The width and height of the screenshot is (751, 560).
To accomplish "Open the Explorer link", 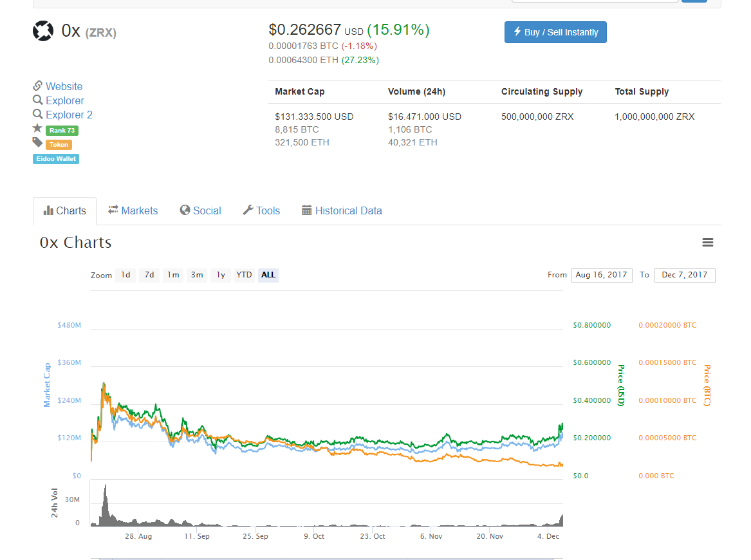I will tap(64, 100).
